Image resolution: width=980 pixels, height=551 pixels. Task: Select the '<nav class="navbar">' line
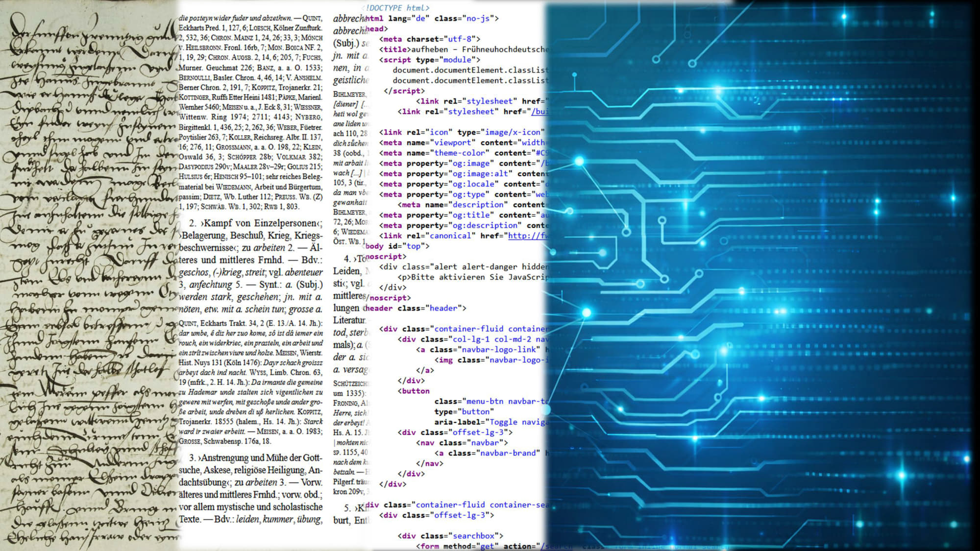coord(462,442)
